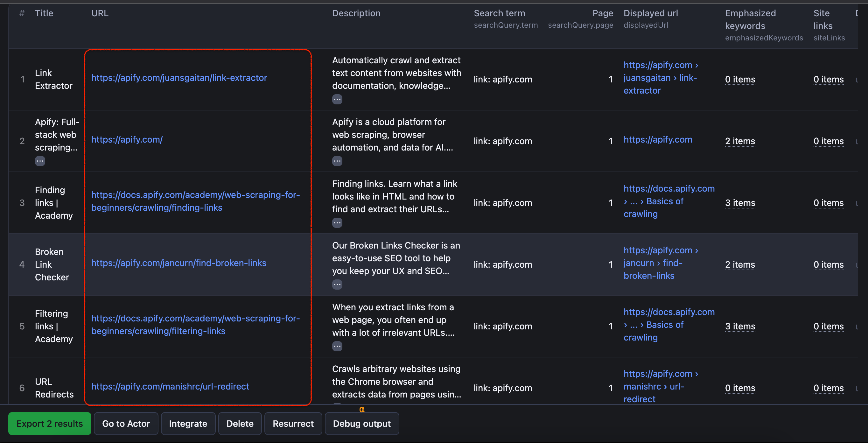Viewport: 868px width, 443px height.
Task: Expand Broken Links Checker description
Action: tap(337, 284)
